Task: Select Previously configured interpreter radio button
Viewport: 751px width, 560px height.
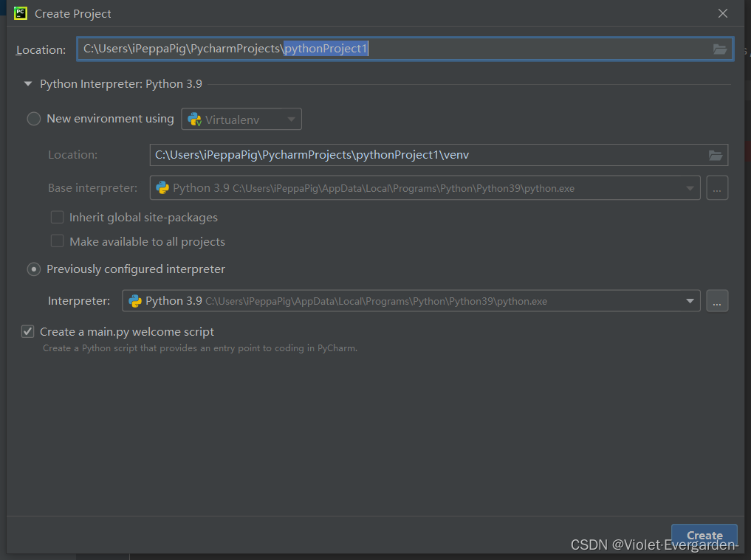Action: click(x=33, y=269)
